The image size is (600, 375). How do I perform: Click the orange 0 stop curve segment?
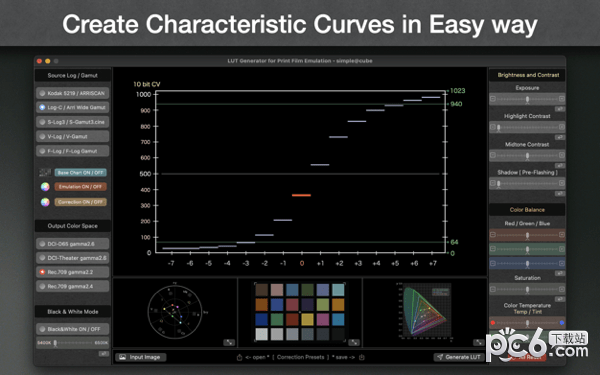pos(302,195)
